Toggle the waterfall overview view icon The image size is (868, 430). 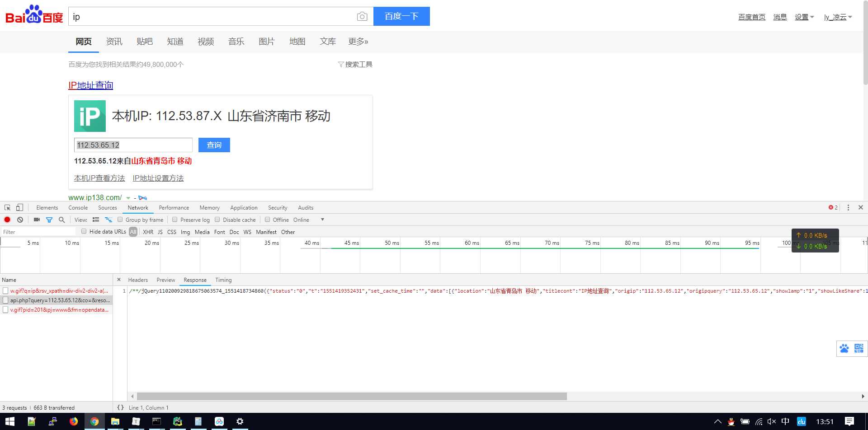pos(108,220)
